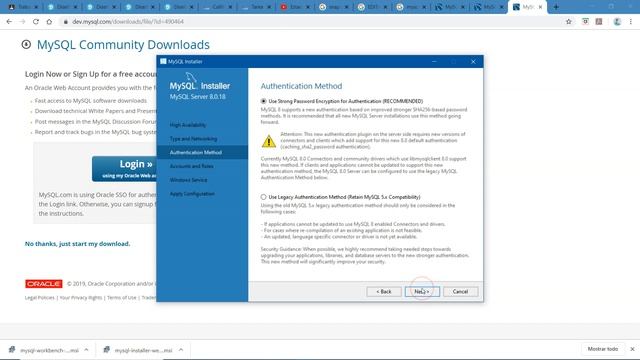Click the yellow warning triangle icon
This screenshot has height=360, width=640.
[x=269, y=141]
